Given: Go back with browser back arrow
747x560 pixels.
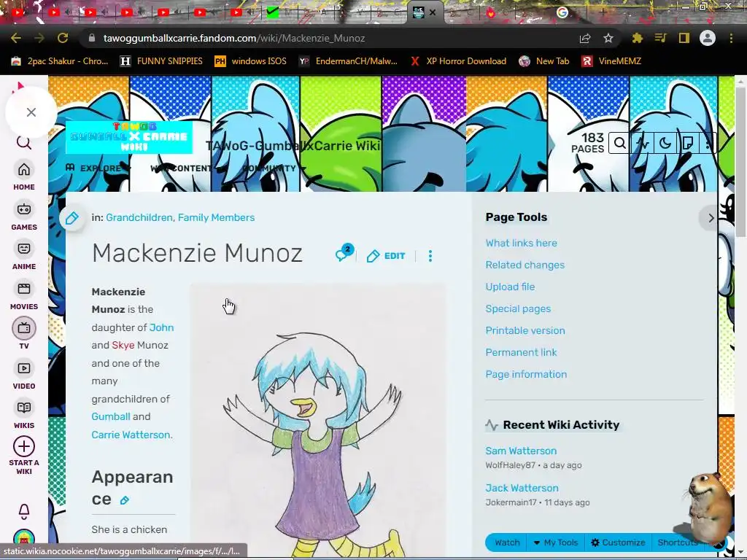Looking at the screenshot, I should click(16, 38).
